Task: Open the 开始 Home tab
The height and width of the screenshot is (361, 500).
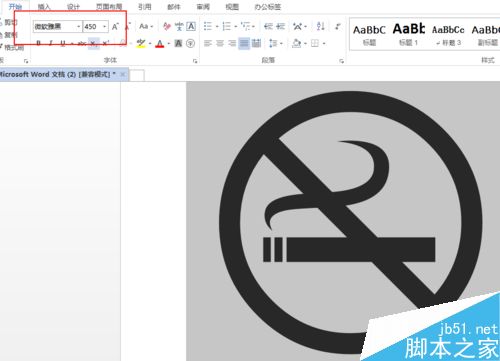Action: point(15,7)
